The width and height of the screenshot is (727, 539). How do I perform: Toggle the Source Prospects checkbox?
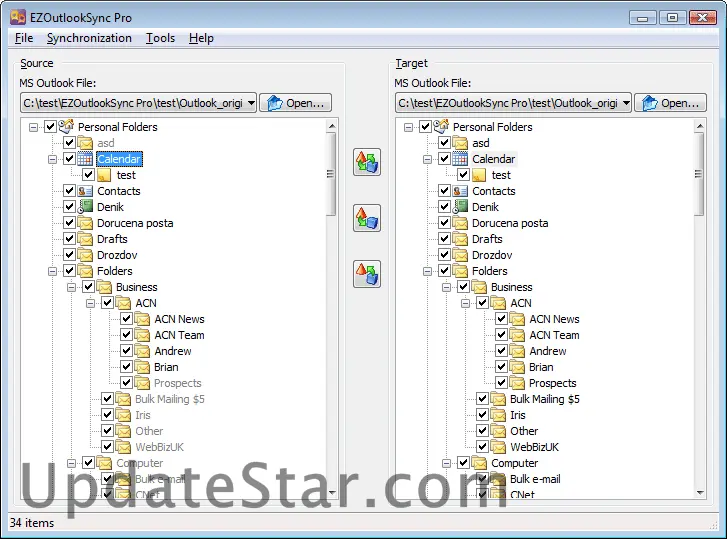click(x=126, y=383)
